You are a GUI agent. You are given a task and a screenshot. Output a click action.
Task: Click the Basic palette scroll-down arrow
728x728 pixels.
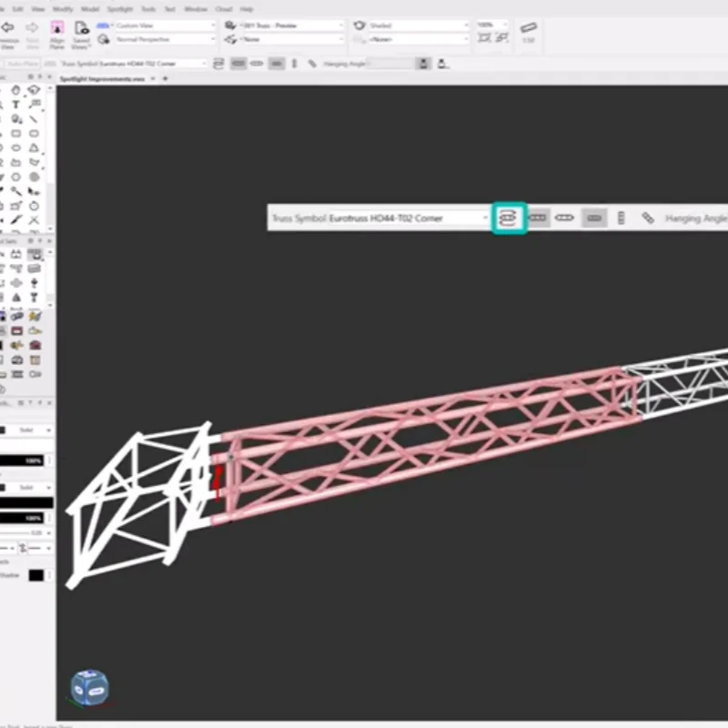tap(50, 228)
